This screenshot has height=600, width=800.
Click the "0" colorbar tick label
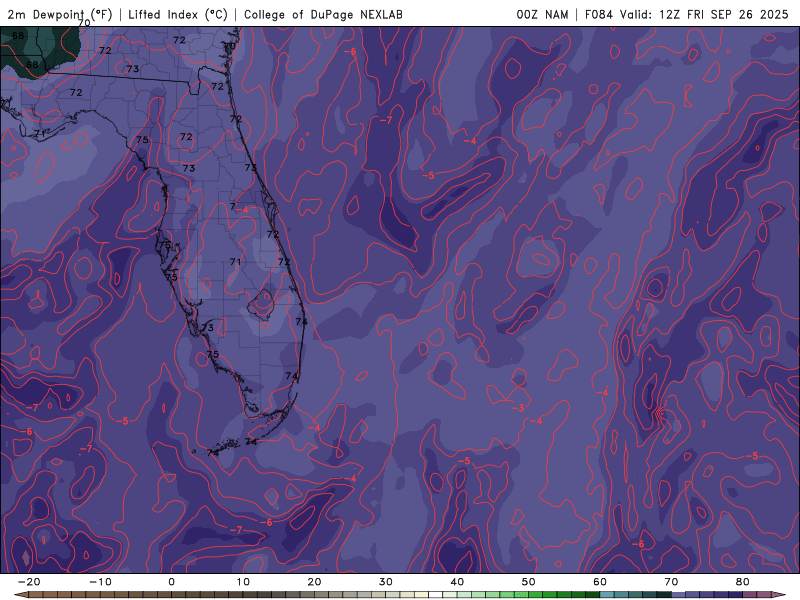(171, 582)
